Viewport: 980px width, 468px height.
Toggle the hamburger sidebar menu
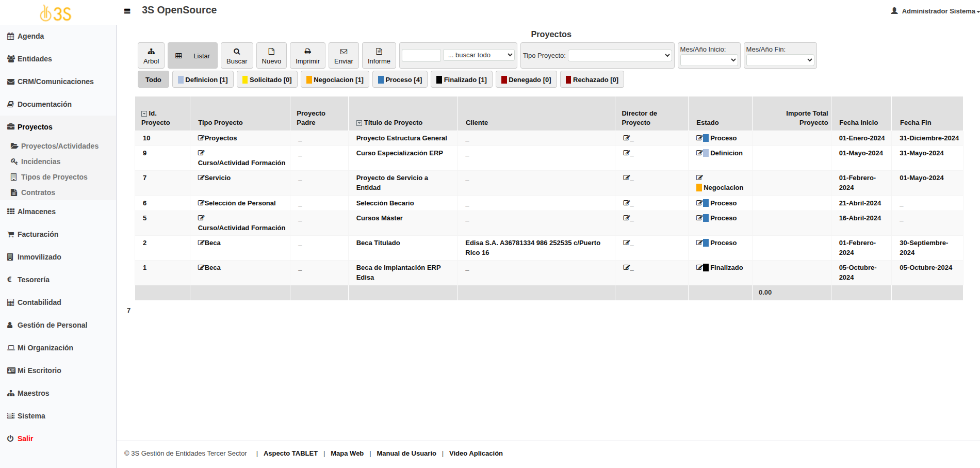click(127, 11)
